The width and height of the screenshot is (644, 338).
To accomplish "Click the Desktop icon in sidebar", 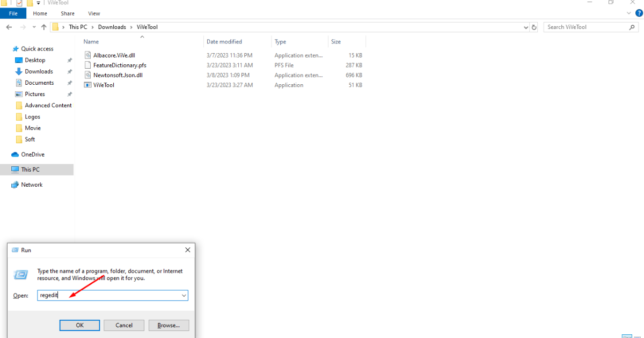I will (19, 60).
